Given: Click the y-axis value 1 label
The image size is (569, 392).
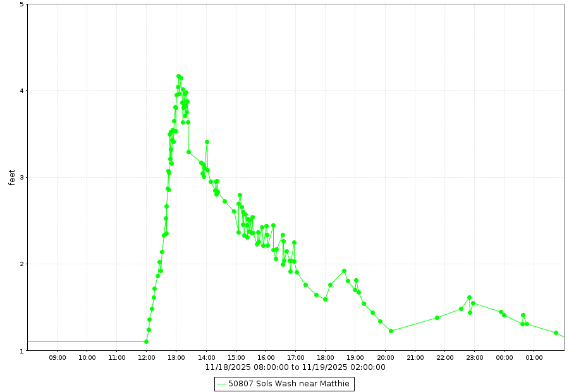Looking at the screenshot, I should click(22, 350).
